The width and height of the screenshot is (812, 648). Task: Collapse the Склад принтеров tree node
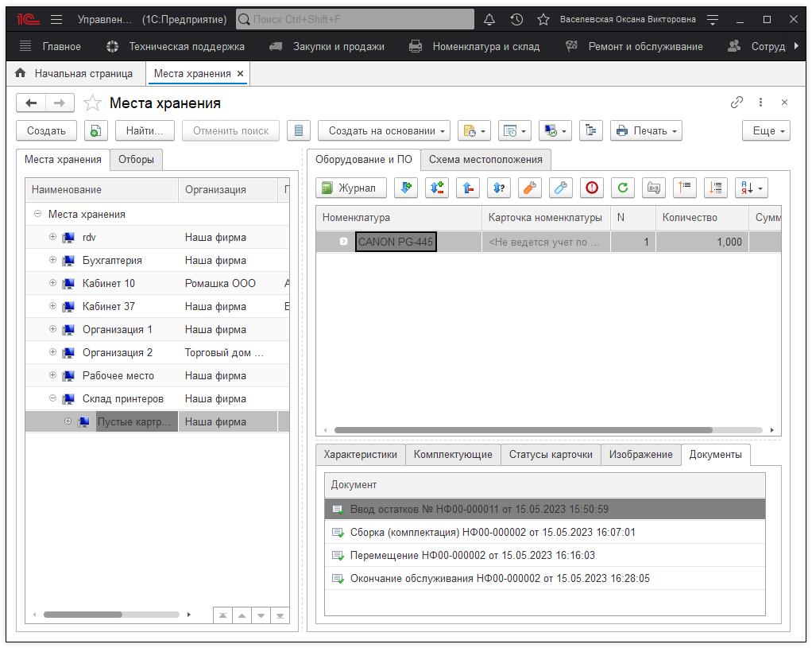[x=53, y=398]
